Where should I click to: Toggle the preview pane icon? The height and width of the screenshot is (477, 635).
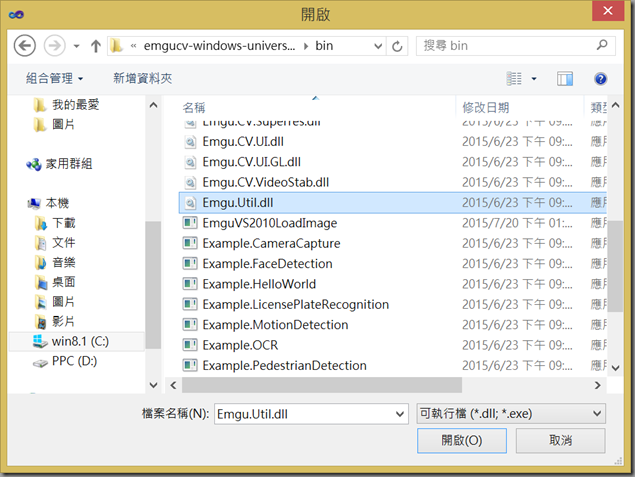coord(565,79)
